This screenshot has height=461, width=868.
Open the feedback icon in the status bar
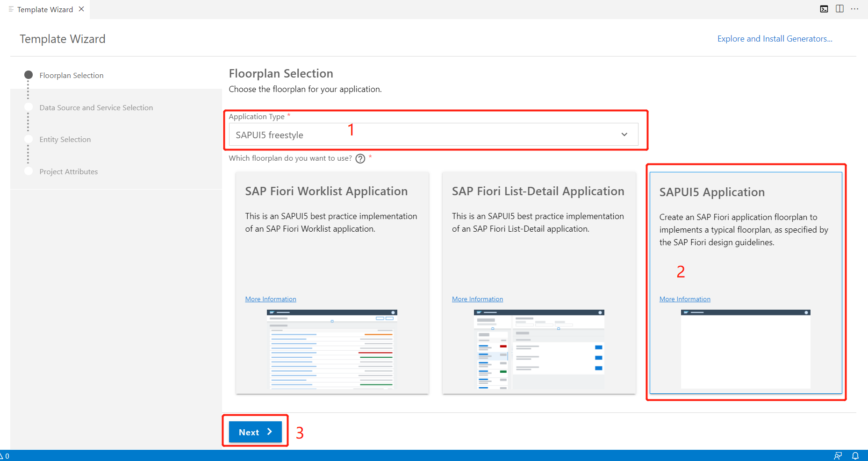pyautogui.click(x=838, y=456)
